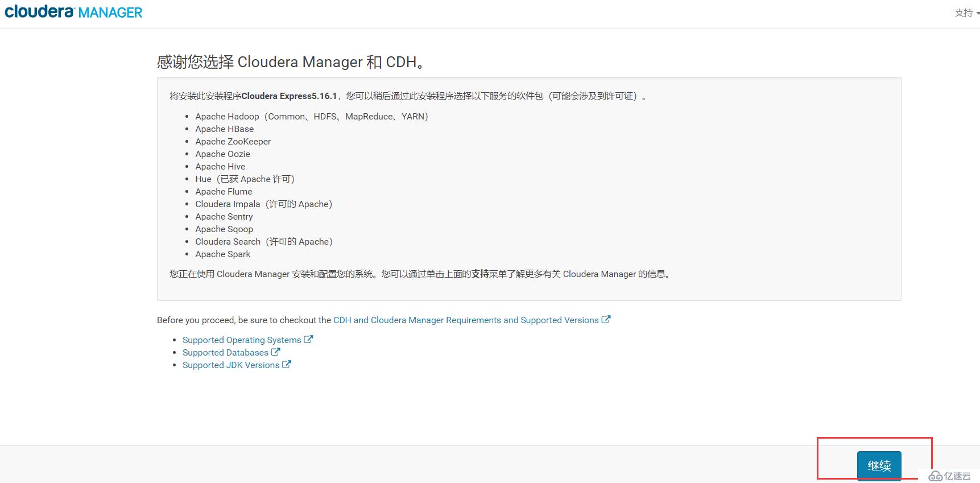The width and height of the screenshot is (980, 483).
Task: Select the Apache Spark list entry
Action: 223,254
